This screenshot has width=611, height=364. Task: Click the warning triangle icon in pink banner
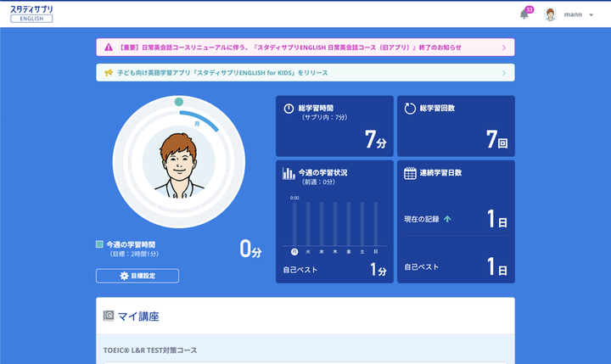109,48
